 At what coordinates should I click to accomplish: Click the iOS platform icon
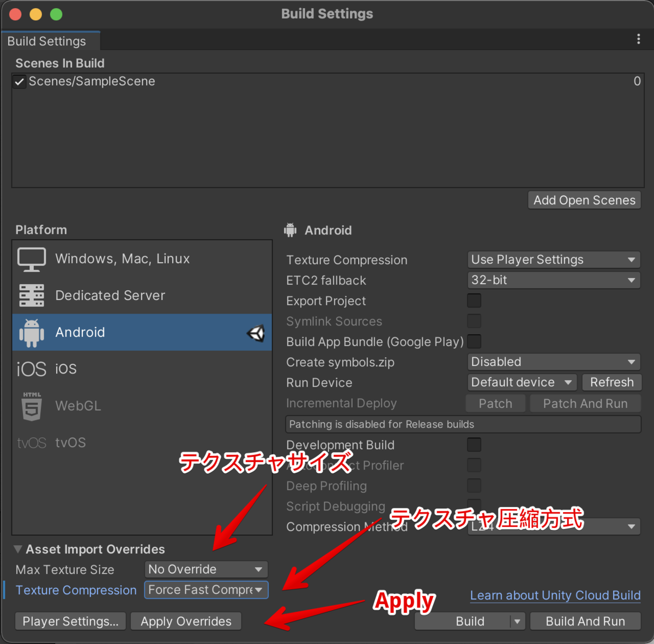[31, 369]
